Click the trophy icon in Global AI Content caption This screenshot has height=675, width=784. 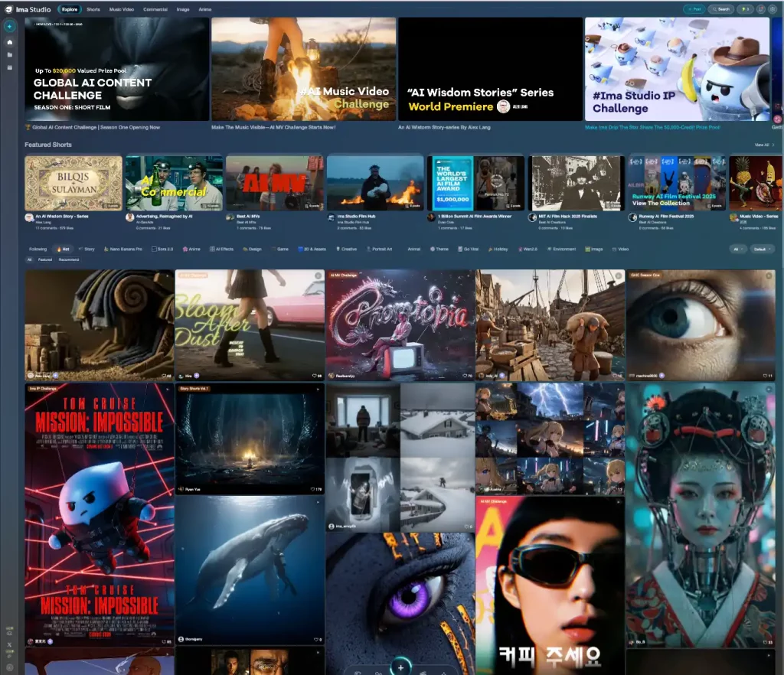pos(28,127)
